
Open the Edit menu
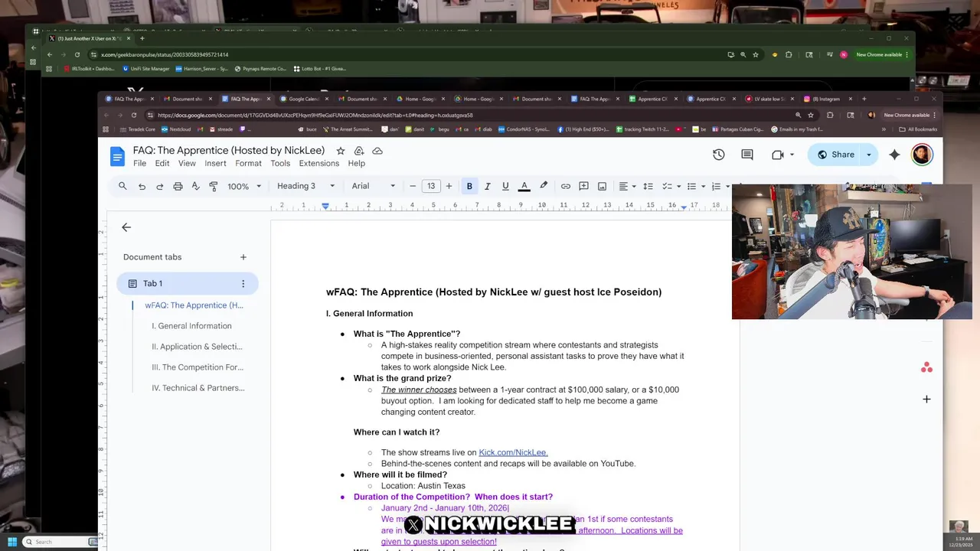(x=162, y=163)
